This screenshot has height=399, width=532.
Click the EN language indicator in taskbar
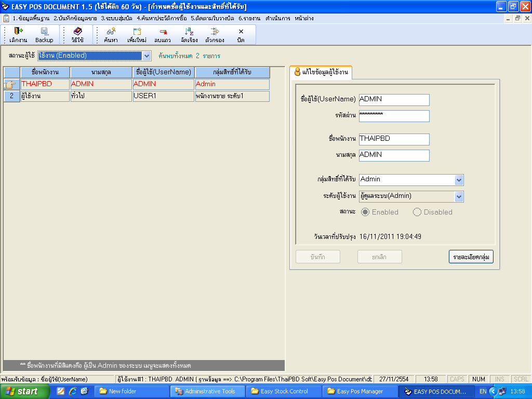(x=483, y=391)
